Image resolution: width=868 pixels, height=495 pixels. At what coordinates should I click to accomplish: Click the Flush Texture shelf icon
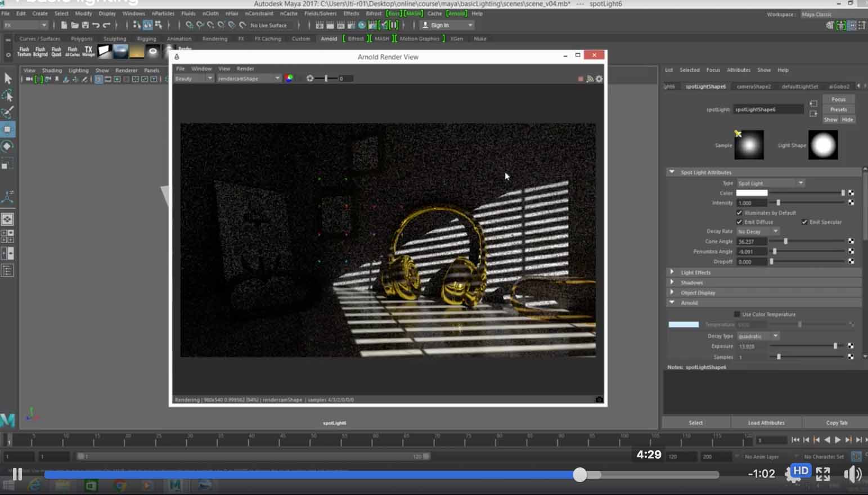pos(24,51)
